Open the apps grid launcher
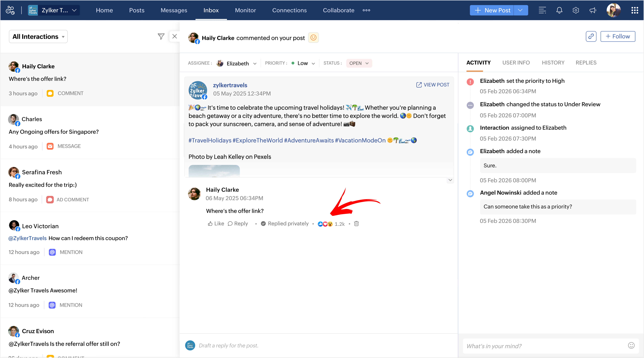The height and width of the screenshot is (358, 644). coord(635,10)
